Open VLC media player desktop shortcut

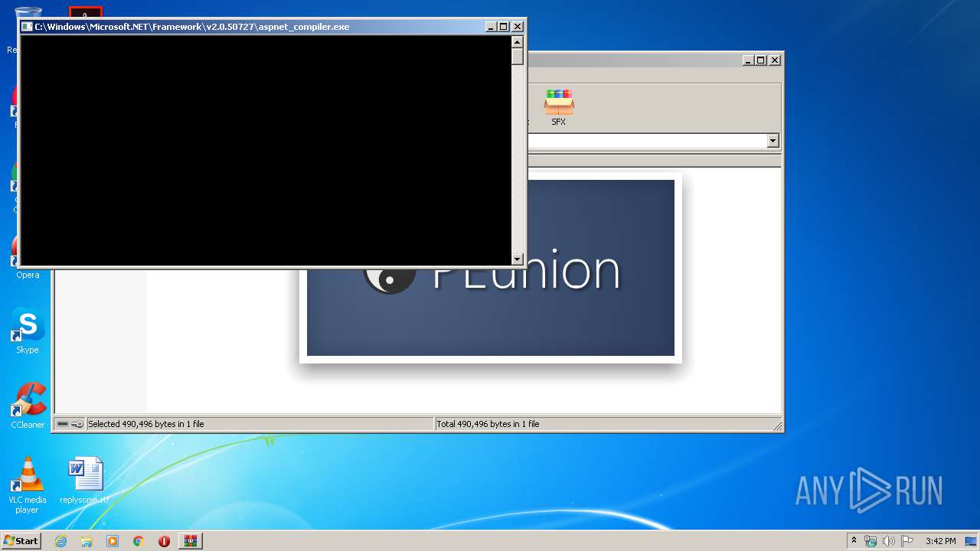point(28,485)
